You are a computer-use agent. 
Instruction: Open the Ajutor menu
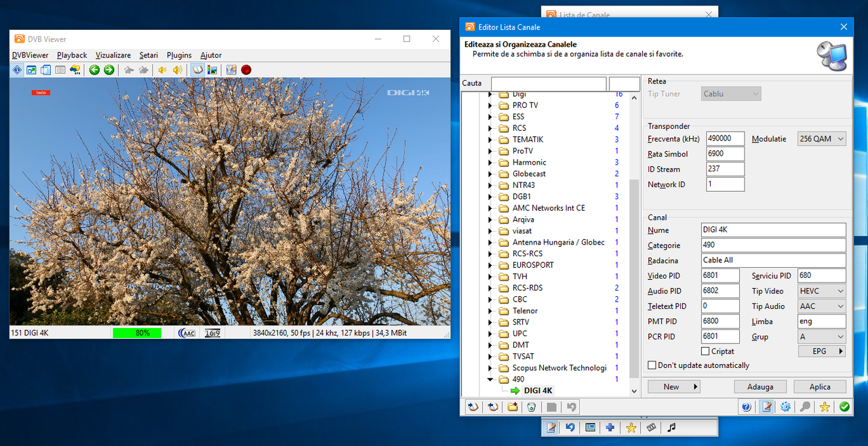point(211,55)
